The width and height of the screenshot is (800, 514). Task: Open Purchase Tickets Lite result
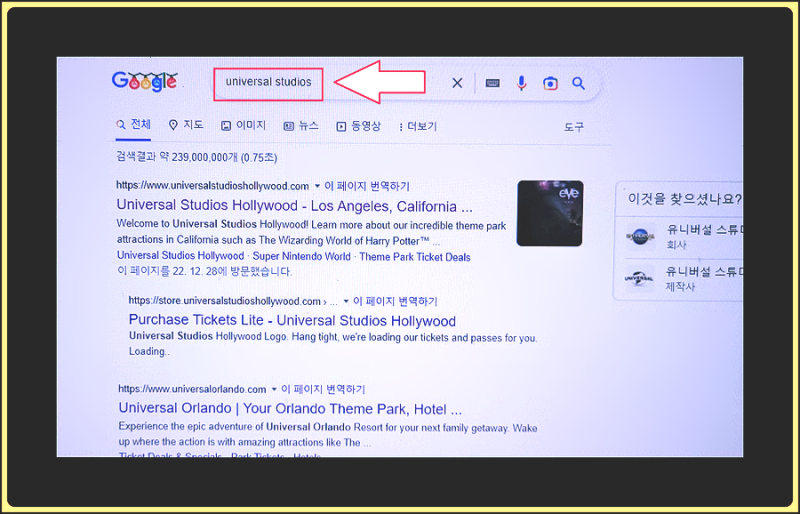(x=292, y=321)
